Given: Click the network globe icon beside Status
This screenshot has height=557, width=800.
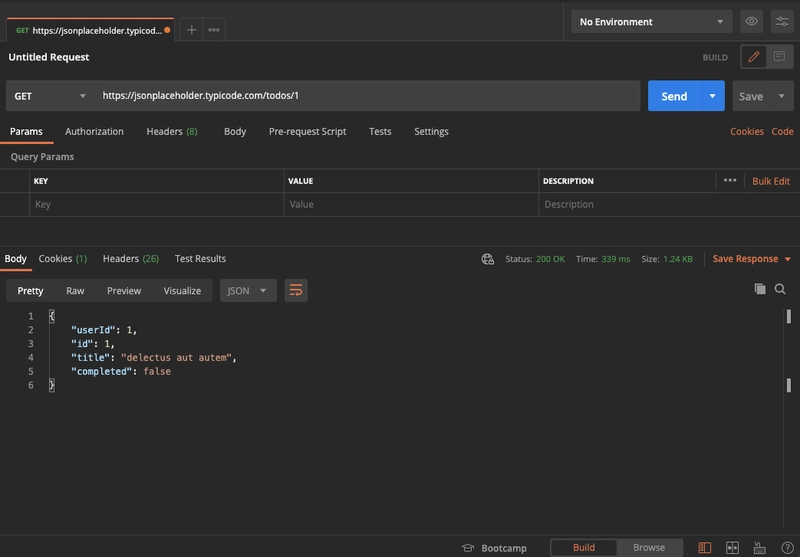Looking at the screenshot, I should (x=488, y=259).
